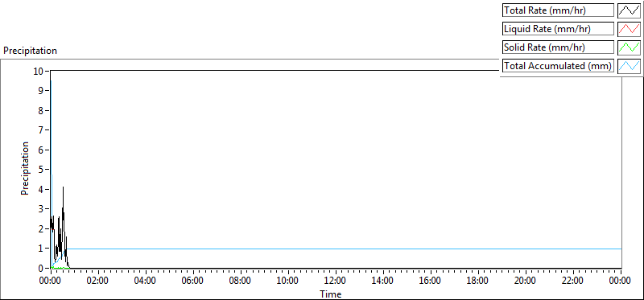Screen dimensions: 644x300
Task: Select the Total Accumulated (mm) legend label
Action: click(558, 66)
